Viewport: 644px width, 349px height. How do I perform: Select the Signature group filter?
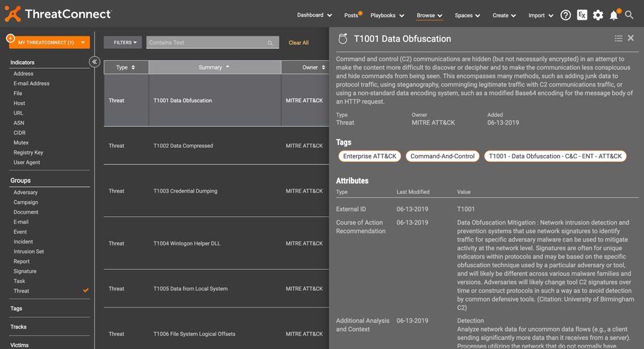(25, 270)
